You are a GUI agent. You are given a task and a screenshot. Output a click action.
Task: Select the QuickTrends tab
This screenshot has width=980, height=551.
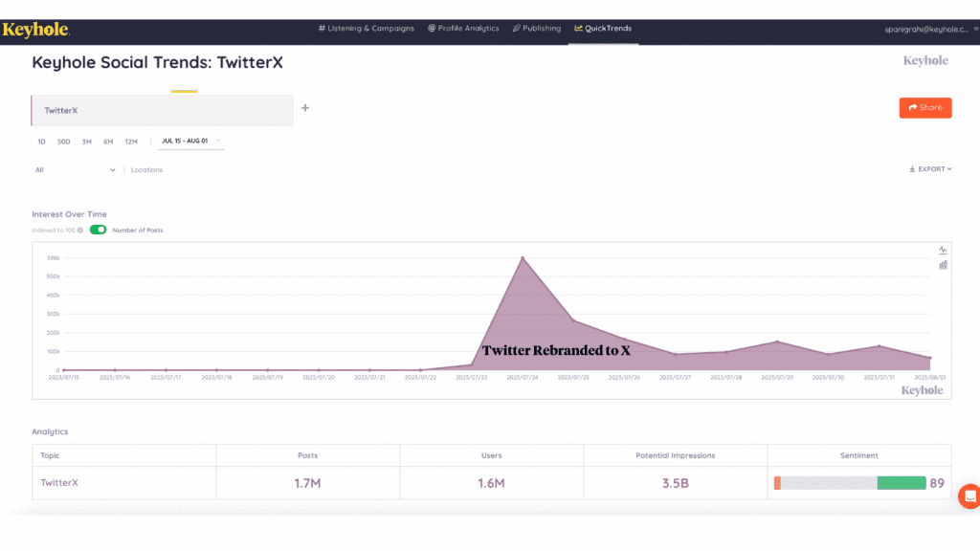point(603,28)
